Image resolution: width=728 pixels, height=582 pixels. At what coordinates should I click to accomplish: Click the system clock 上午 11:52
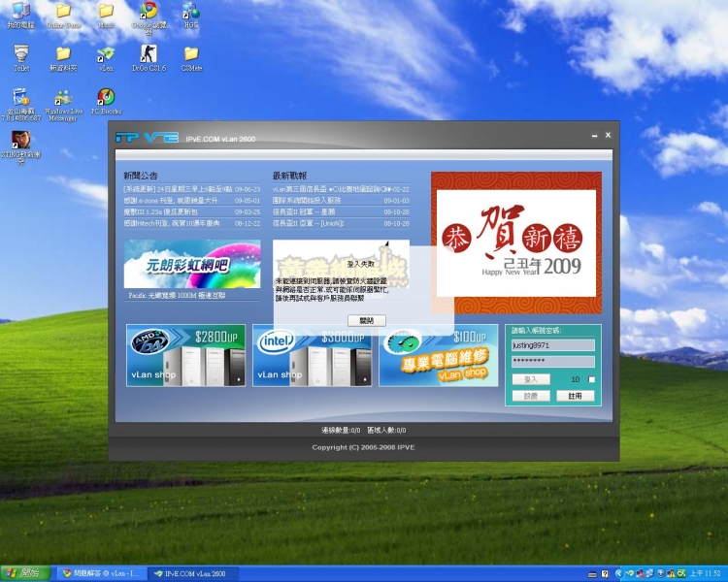tap(705, 573)
